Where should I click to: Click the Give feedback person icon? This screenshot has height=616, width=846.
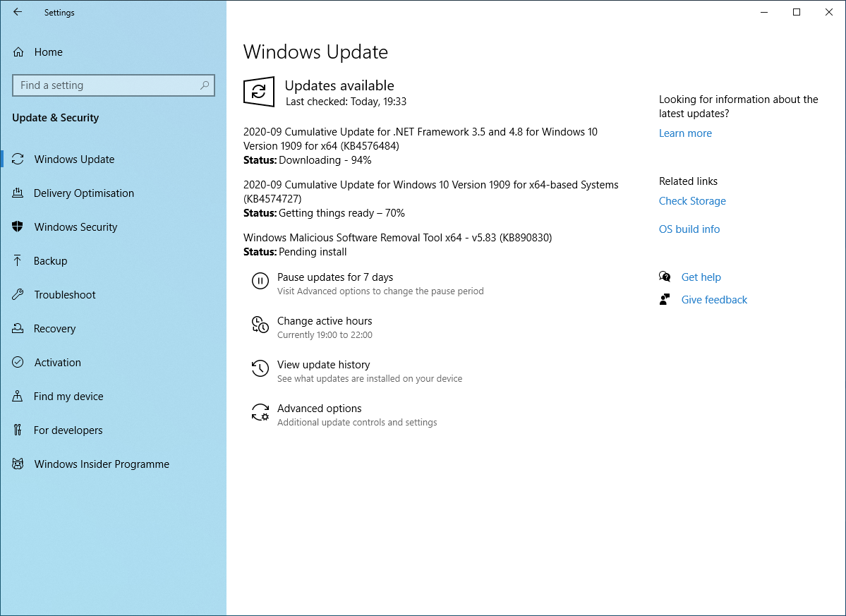pos(665,299)
